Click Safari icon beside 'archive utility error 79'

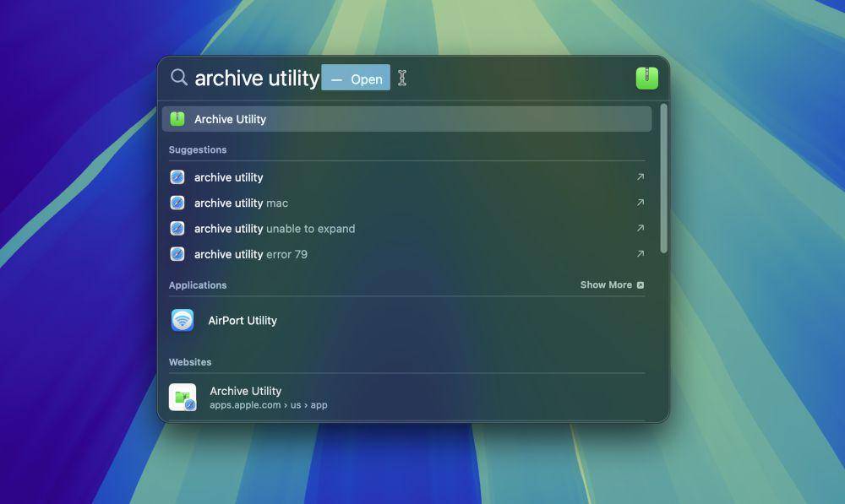click(177, 253)
